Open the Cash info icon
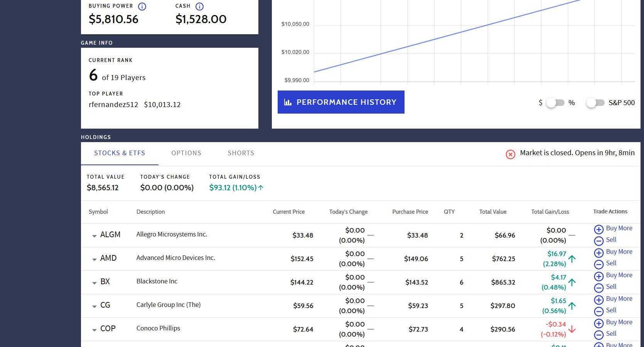Image resolution: width=644 pixels, height=347 pixels. pyautogui.click(x=199, y=7)
